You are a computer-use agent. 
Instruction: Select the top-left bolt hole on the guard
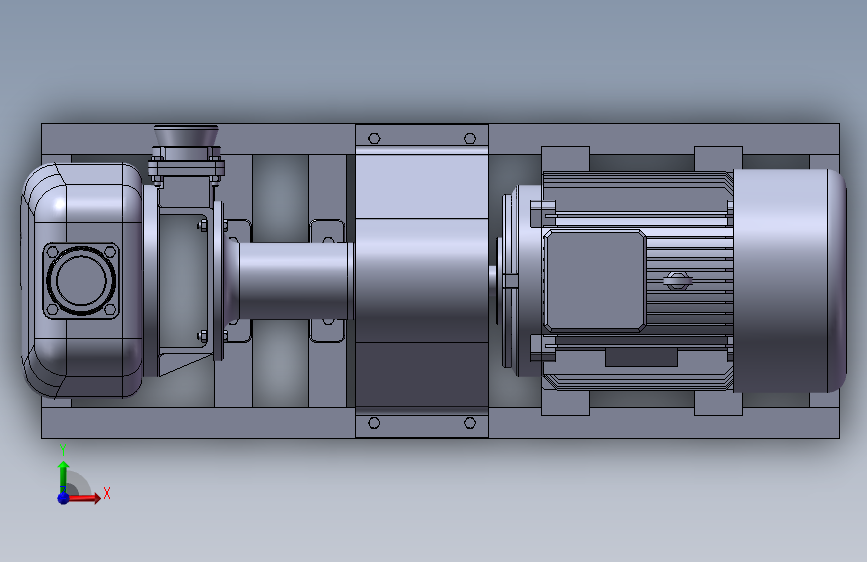click(374, 138)
